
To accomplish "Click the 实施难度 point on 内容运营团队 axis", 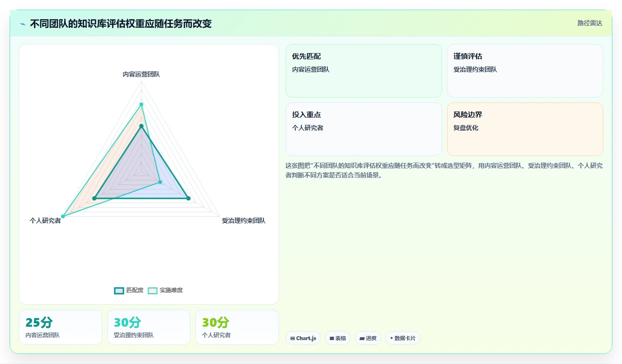I will point(141,104).
